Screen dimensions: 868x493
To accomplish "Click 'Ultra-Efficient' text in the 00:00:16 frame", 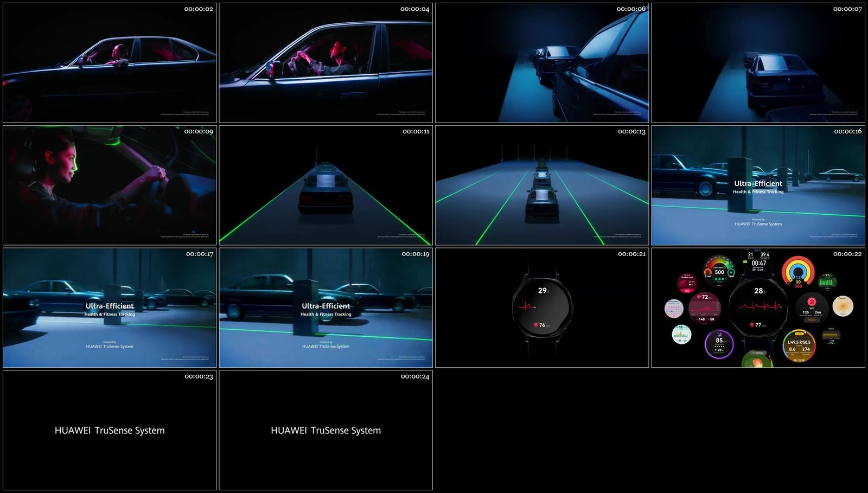I will point(758,184).
